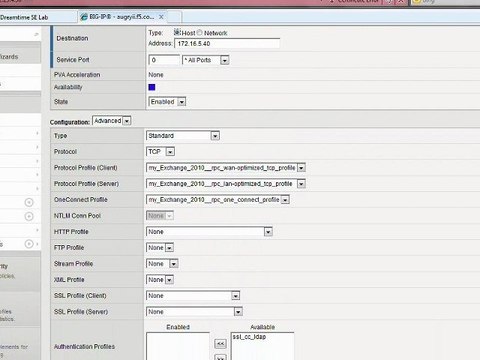Viewport: 480px width, 360px height.
Task: Select the Host destination type radio
Action: pyautogui.click(x=177, y=32)
